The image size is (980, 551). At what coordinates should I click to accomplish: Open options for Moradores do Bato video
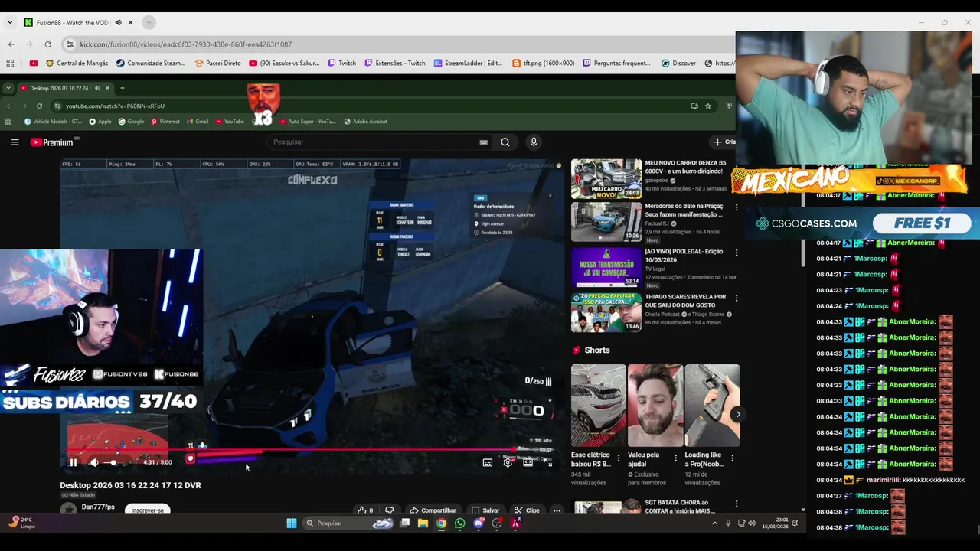click(x=737, y=207)
